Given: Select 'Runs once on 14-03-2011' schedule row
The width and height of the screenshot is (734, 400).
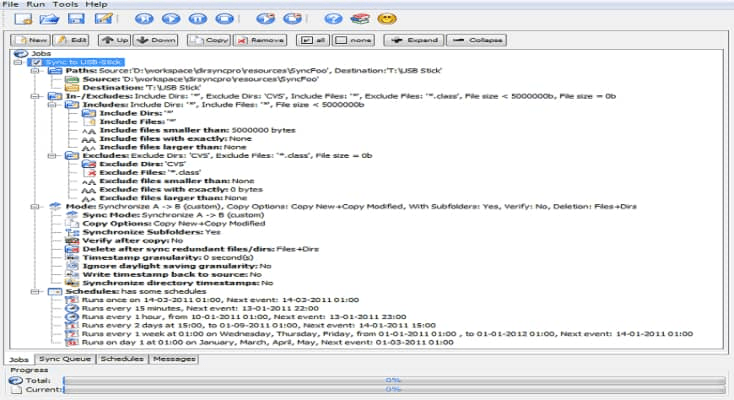Looking at the screenshot, I should point(212,300).
